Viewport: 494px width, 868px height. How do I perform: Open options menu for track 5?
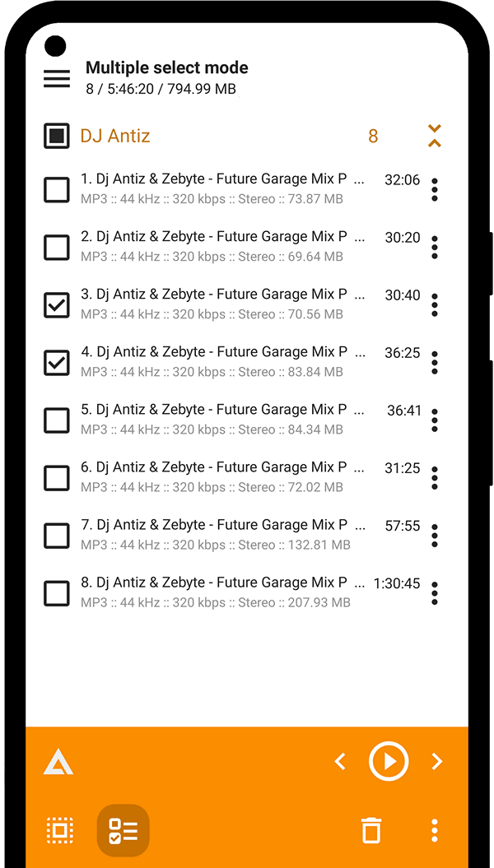point(434,420)
